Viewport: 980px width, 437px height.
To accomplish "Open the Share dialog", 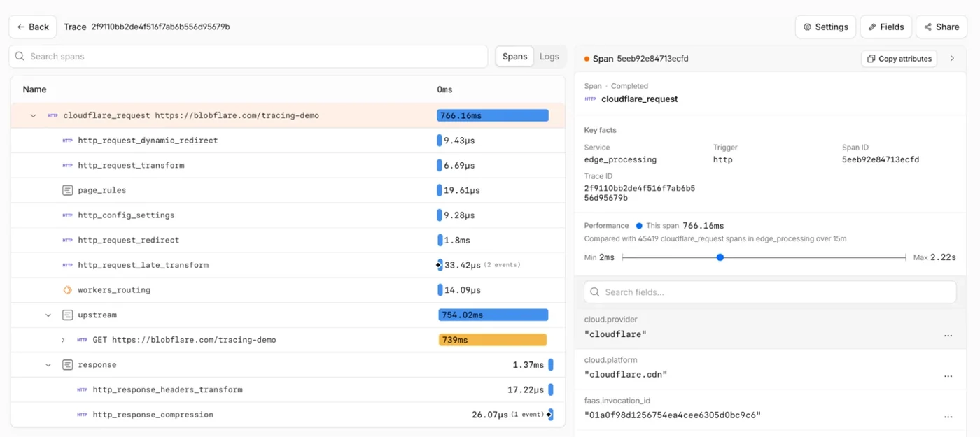I will pyautogui.click(x=941, y=27).
